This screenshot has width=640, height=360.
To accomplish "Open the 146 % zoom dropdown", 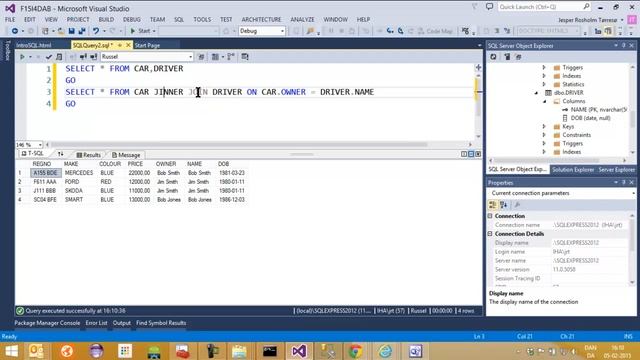I will 40,144.
